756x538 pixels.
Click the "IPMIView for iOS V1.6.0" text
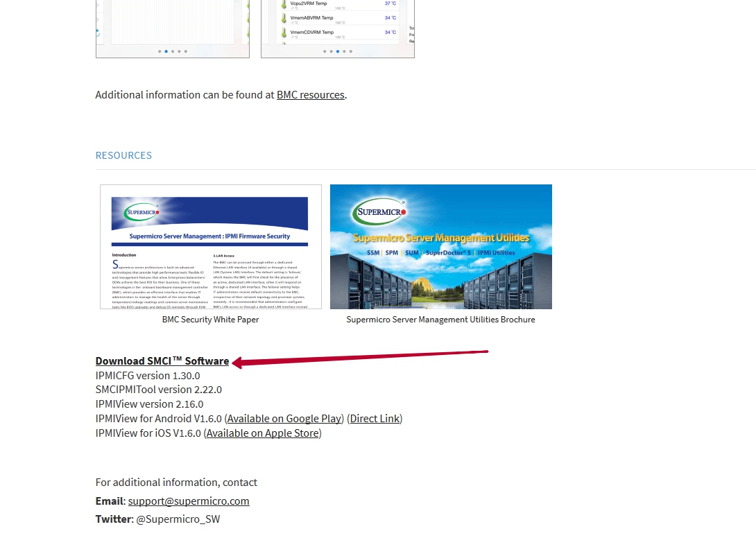point(148,433)
